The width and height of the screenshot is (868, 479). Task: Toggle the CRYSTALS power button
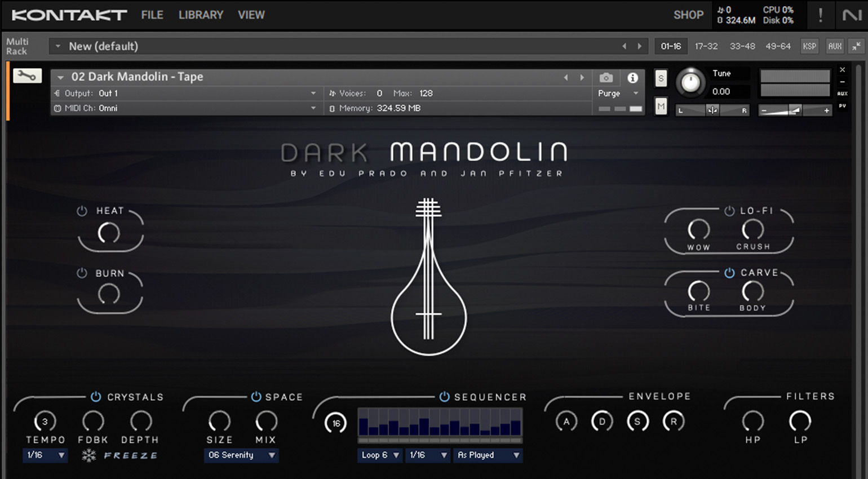click(96, 397)
